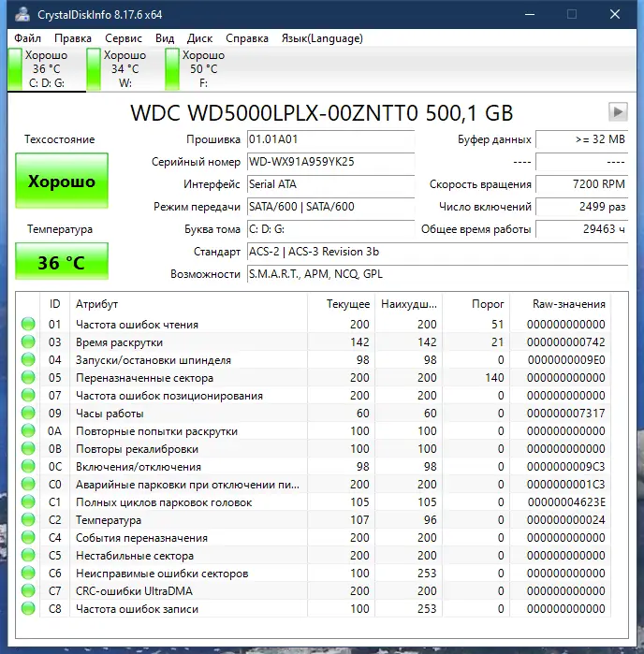Click status dot for attribute C2 Температура
The height and width of the screenshot is (654, 644).
[28, 519]
